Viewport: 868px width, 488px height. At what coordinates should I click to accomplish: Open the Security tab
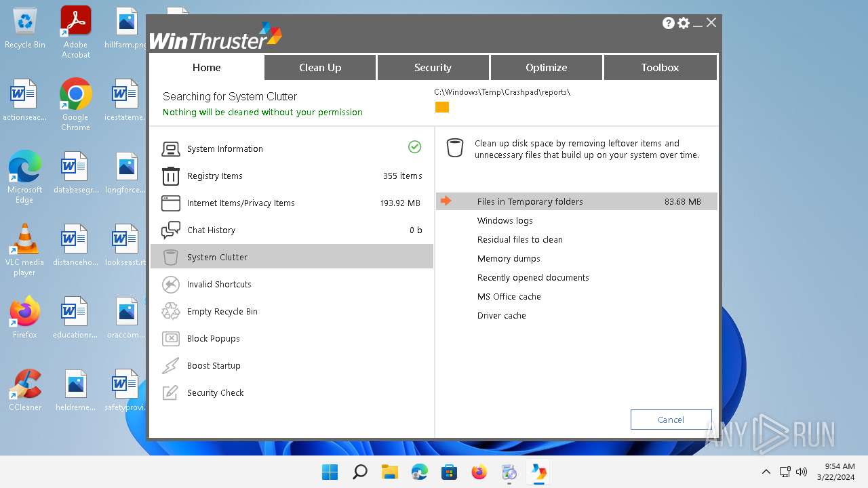pyautogui.click(x=433, y=67)
